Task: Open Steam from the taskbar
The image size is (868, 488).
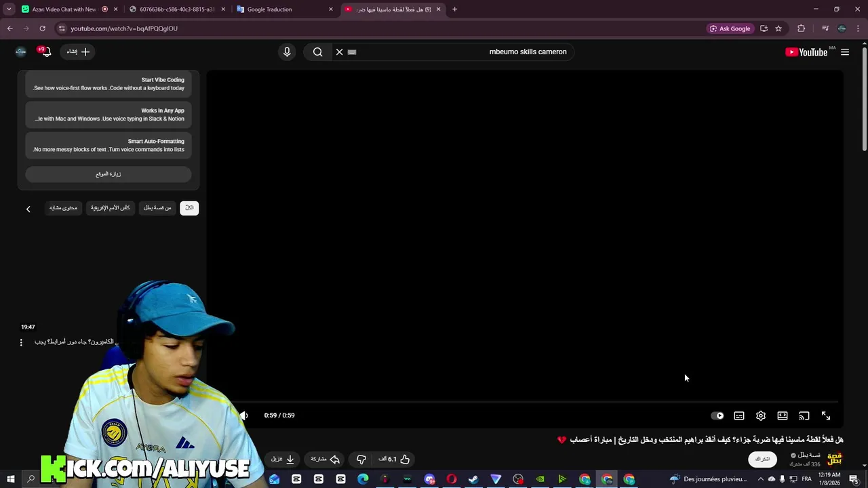Action: pyautogui.click(x=473, y=479)
